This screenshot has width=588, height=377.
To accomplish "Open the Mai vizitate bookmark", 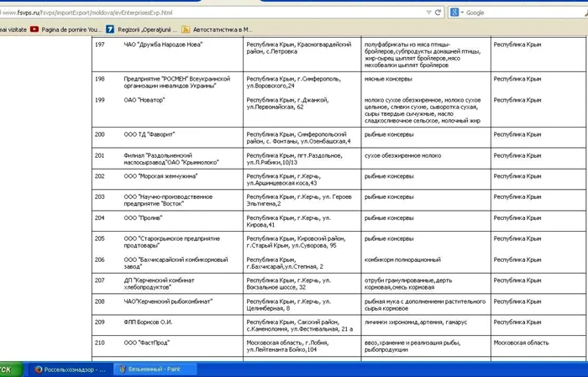I will (x=13, y=29).
